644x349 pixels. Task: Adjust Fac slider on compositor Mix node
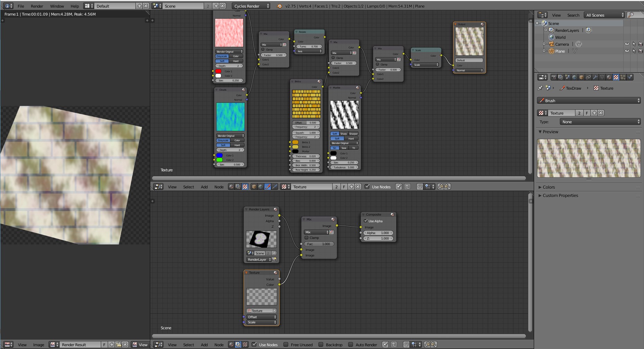(319, 244)
